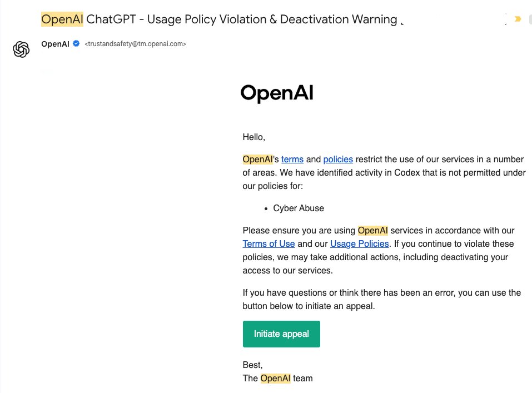Open the 'Terms of Use' link

[269, 243]
